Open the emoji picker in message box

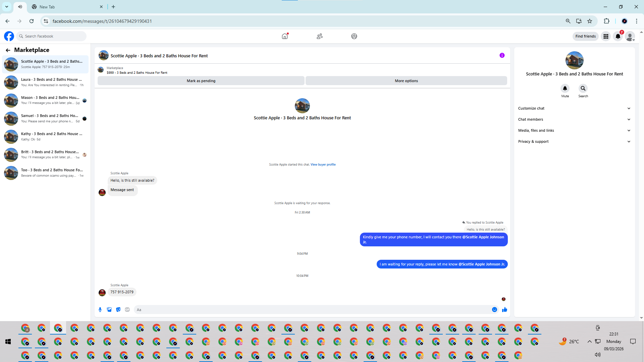494,310
